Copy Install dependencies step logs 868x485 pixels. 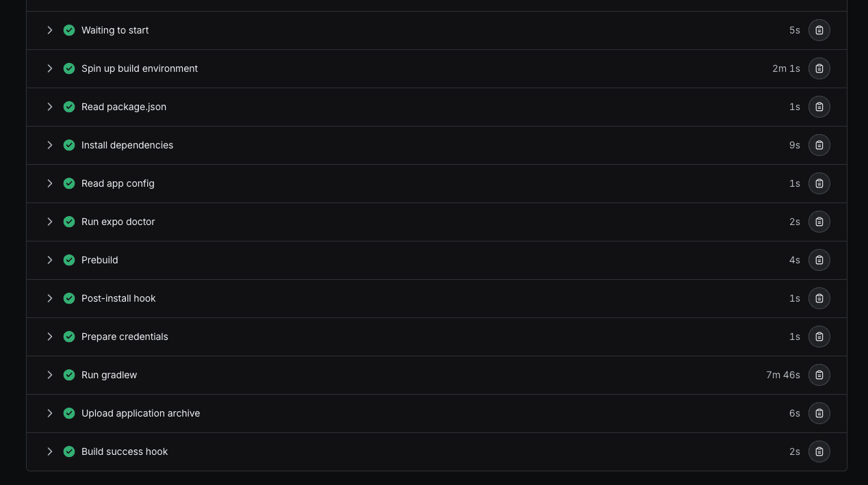[819, 145]
